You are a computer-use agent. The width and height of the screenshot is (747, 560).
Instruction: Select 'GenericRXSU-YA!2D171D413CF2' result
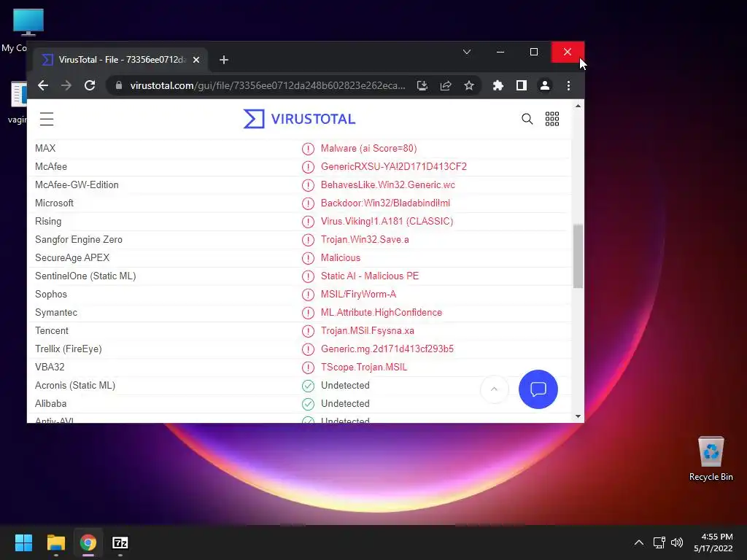[393, 167]
